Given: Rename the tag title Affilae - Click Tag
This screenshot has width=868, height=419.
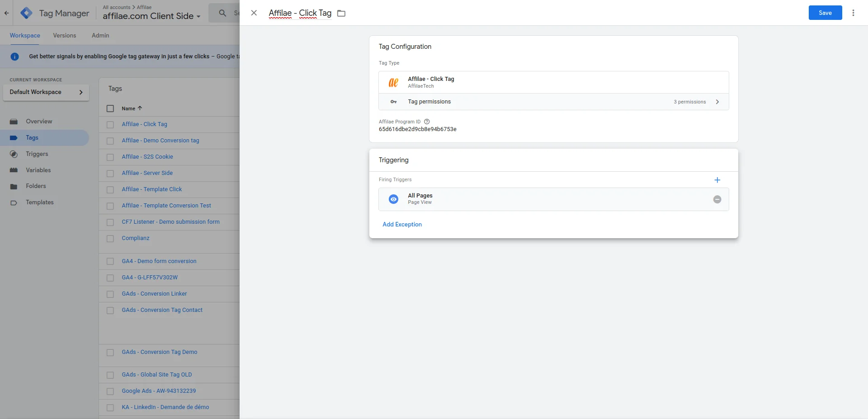Looking at the screenshot, I should pos(300,13).
